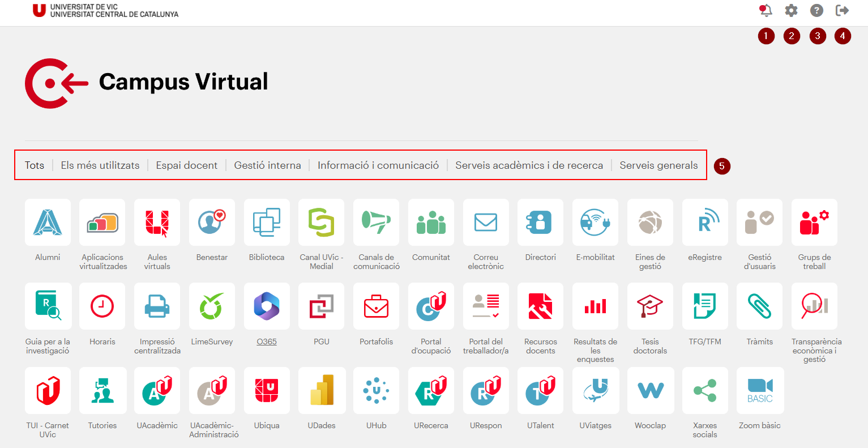The width and height of the screenshot is (868, 448).
Task: Open the Tesis doctorals icon
Action: [650, 306]
